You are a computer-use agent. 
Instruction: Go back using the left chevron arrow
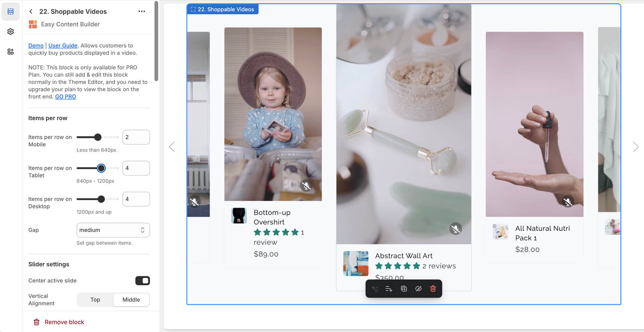point(31,12)
